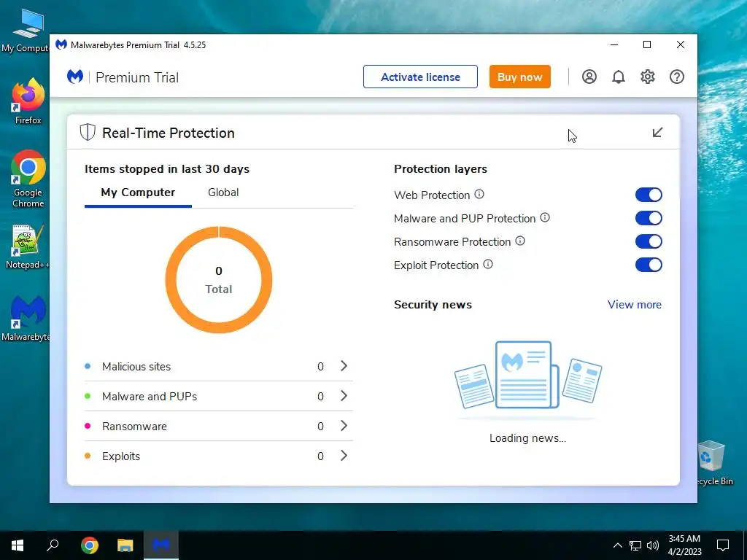The height and width of the screenshot is (560, 747).
Task: Disable Ransomware Protection toggle
Action: [649, 241]
